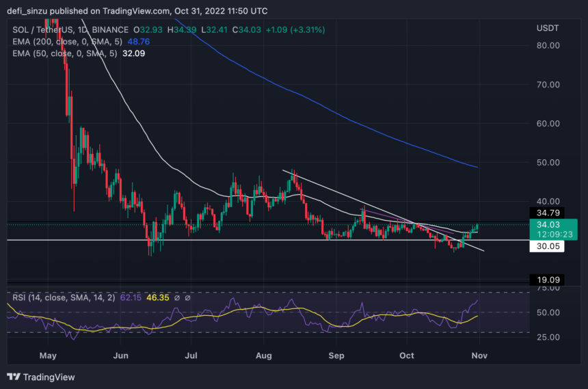
Task: Click the May label on time axis
Action: 47,356
